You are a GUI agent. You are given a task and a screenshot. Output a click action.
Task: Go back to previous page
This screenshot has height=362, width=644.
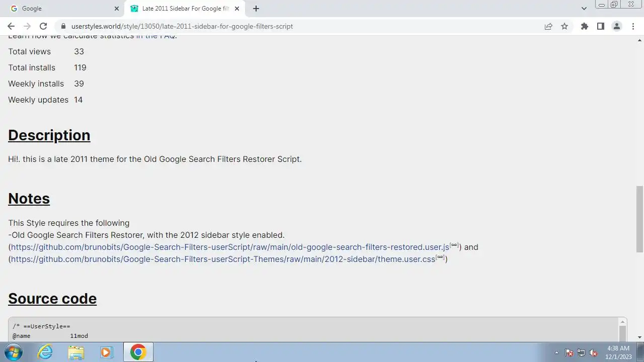click(11, 26)
